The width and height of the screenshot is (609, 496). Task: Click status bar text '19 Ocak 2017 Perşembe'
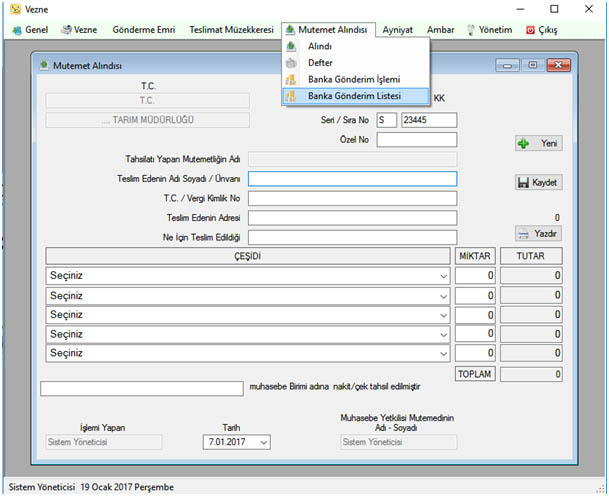[127, 487]
